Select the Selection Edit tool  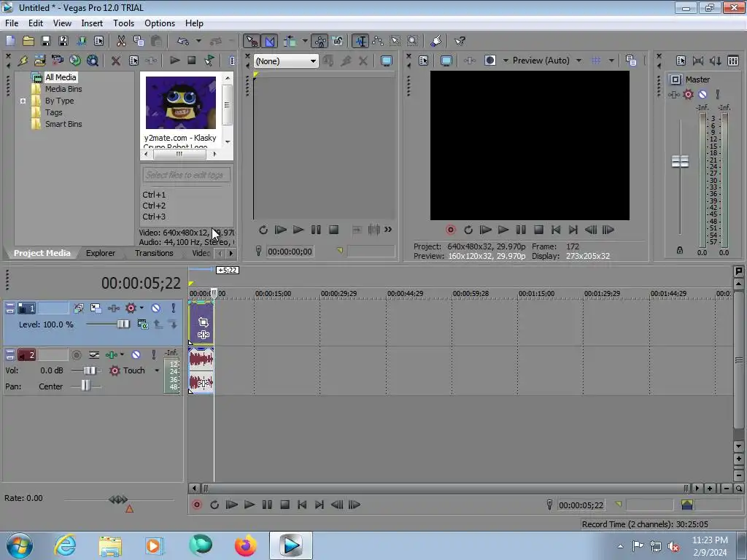395,41
